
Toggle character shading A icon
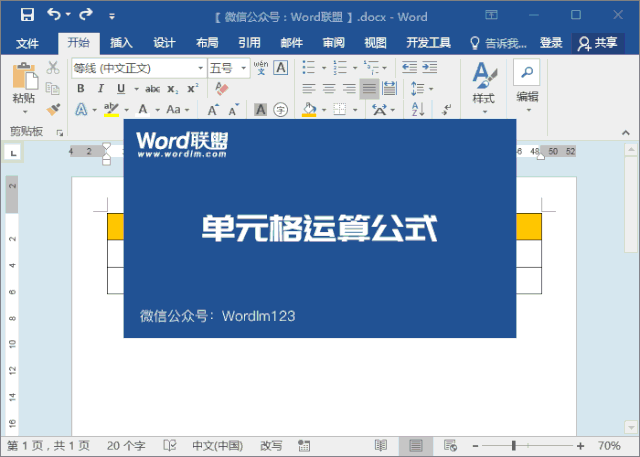[x=260, y=109]
